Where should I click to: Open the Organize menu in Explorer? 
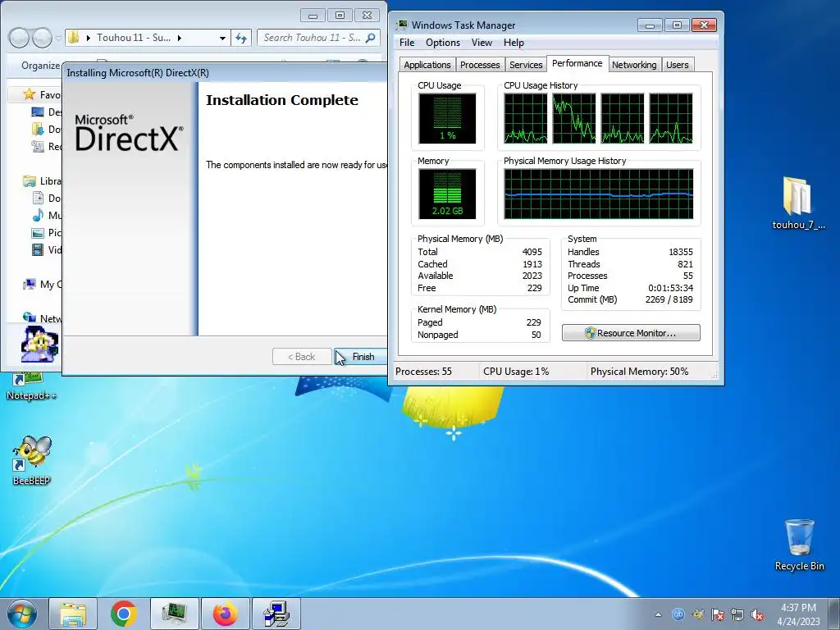click(x=41, y=66)
